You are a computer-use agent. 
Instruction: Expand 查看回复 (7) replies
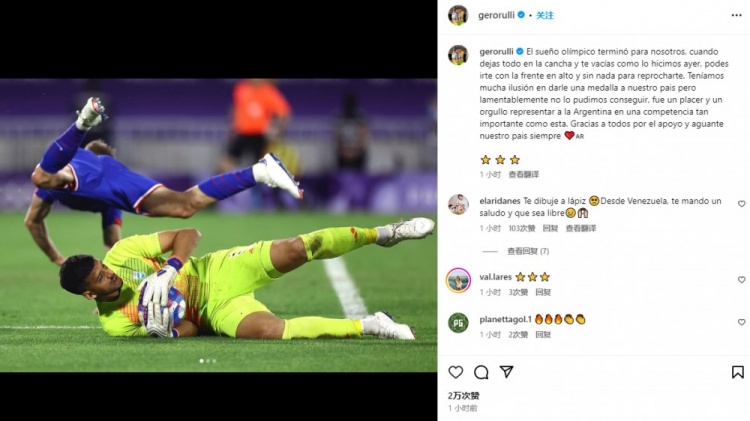pyautogui.click(x=528, y=251)
